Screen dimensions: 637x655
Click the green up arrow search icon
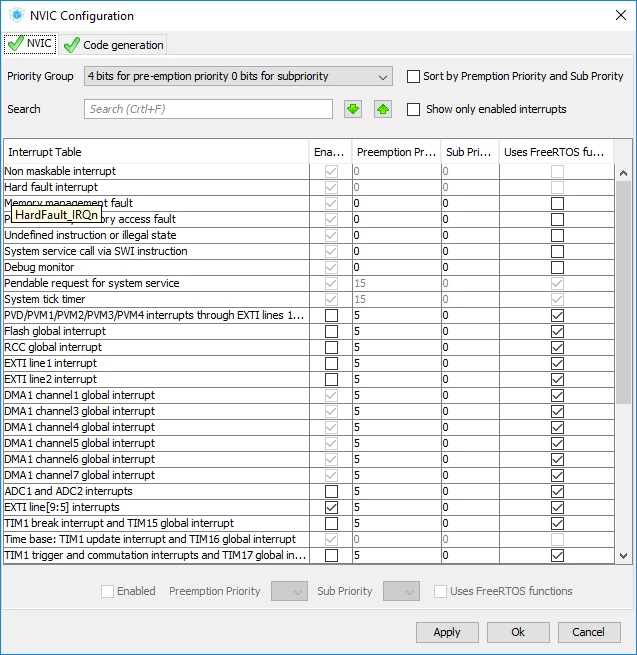383,109
